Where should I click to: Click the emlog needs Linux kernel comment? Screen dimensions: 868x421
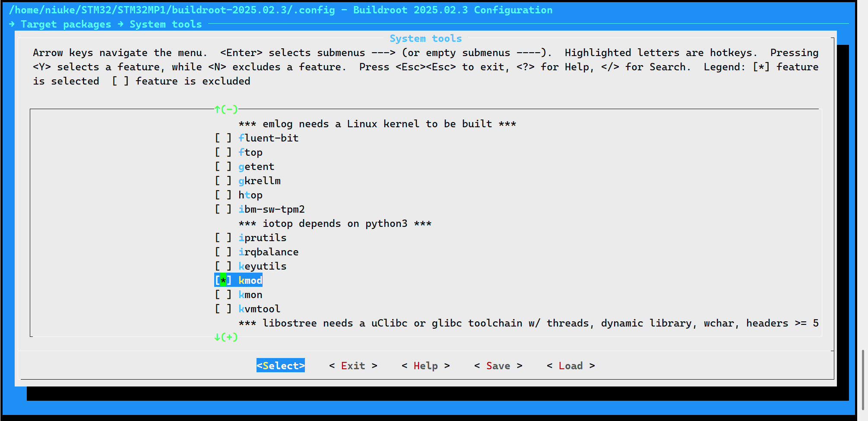point(377,124)
